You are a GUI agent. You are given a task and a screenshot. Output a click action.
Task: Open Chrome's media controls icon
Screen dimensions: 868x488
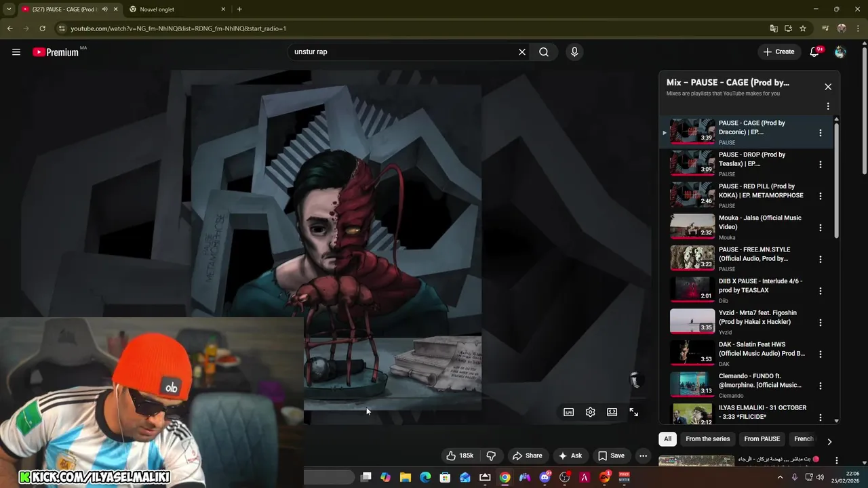825,28
